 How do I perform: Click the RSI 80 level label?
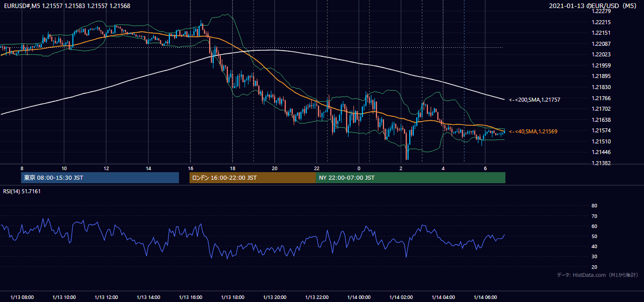tap(594, 206)
